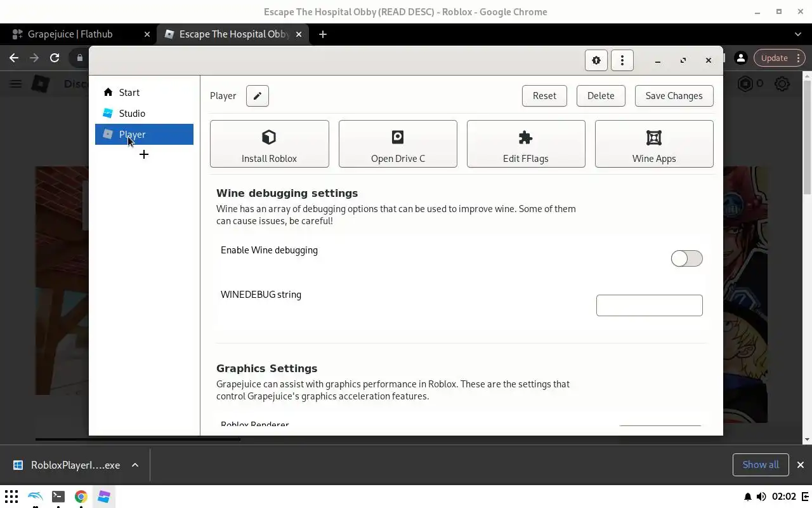Open volume control in system tray
The image size is (812, 508).
click(x=761, y=497)
